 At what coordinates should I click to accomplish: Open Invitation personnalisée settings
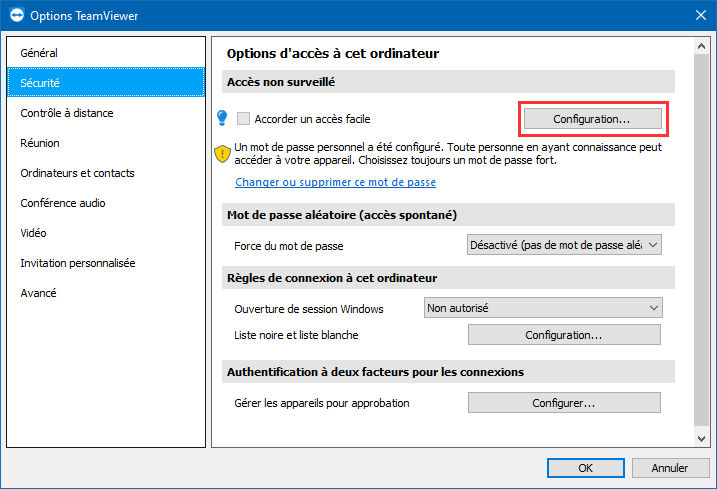pos(106,263)
